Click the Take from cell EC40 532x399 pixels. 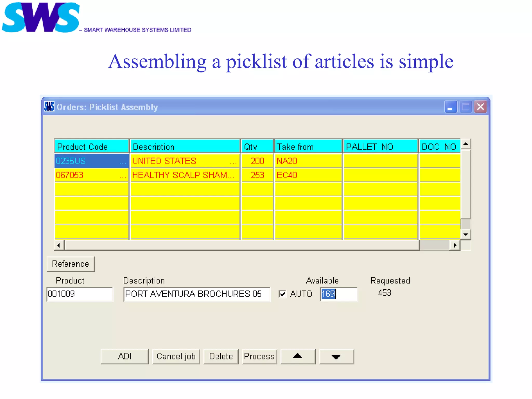308,175
